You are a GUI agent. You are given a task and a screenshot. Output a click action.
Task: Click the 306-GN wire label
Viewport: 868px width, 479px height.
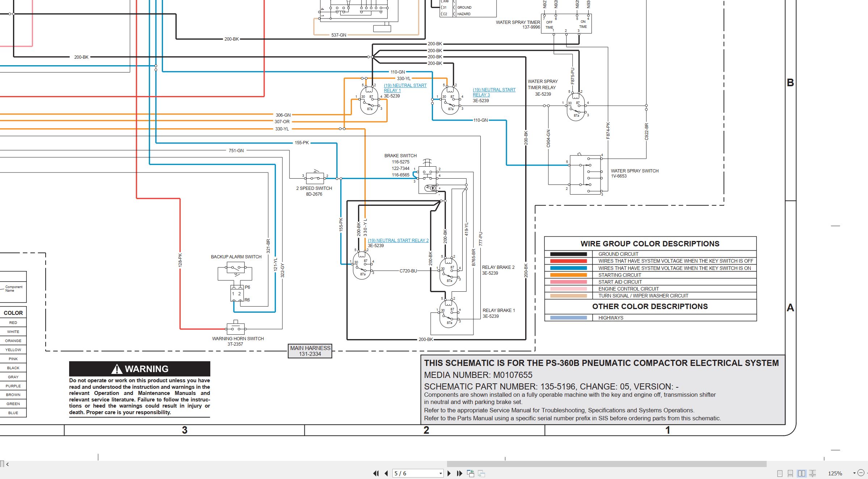point(283,115)
